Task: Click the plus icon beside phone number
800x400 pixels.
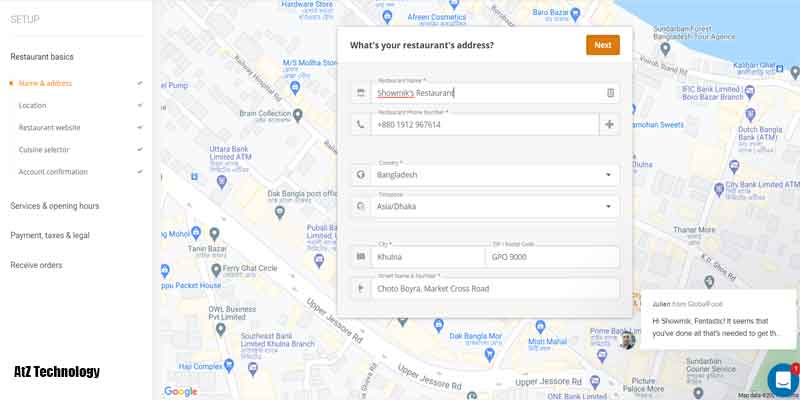Action: point(609,124)
